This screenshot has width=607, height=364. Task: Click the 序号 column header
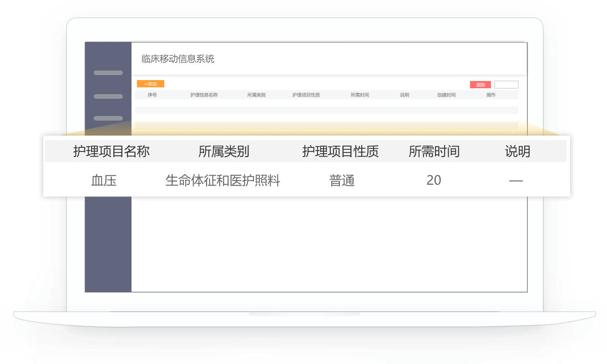click(x=152, y=95)
